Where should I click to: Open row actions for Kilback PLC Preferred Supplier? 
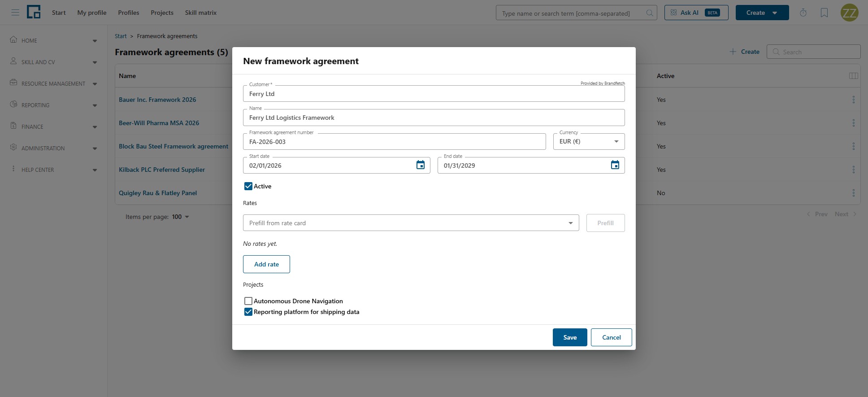coord(853,170)
